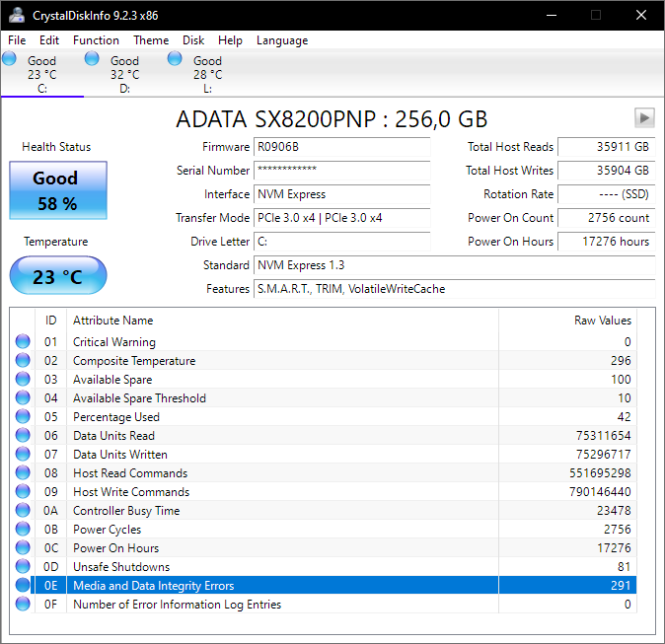
Task: Select the Unsafe Shutdowns attribute name
Action: (121, 567)
